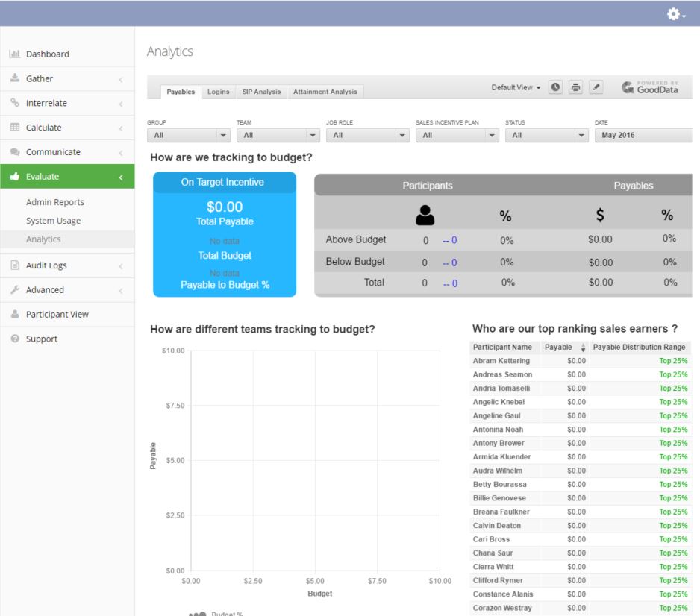
Task: Collapse the Evaluate menu chevron
Action: (121, 177)
